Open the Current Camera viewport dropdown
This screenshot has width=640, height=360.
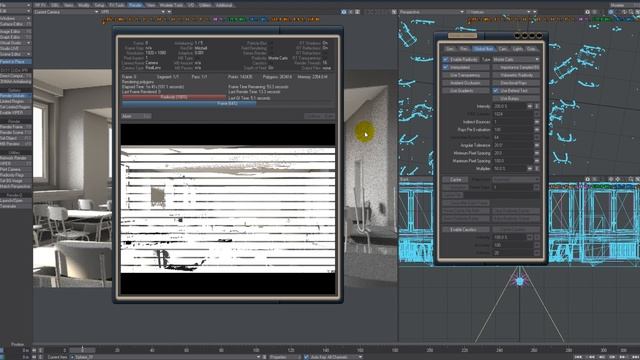66,12
